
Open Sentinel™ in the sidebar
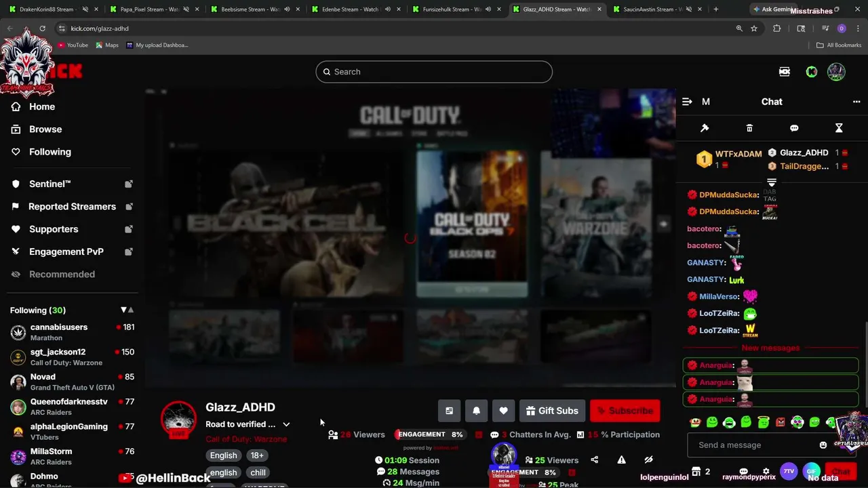pos(71,184)
